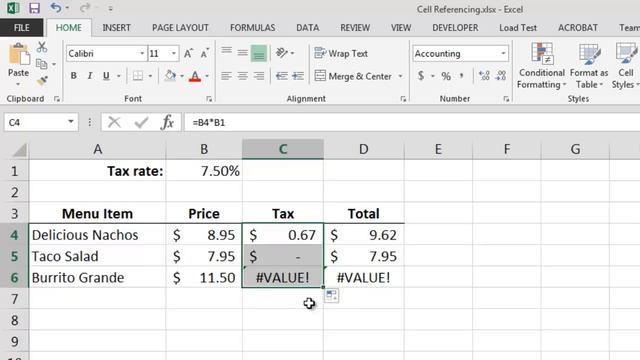
Task: Click the Decrease Indent icon
Action: [x=282, y=76]
